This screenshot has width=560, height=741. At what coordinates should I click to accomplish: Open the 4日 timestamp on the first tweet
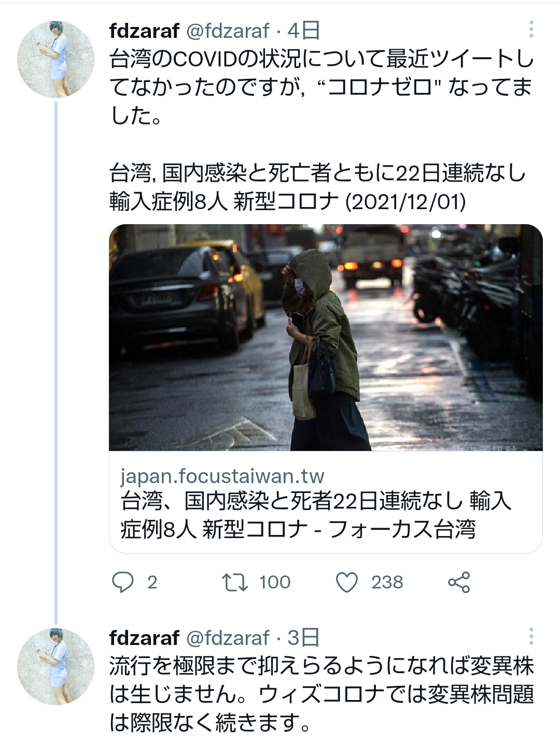pos(304,31)
